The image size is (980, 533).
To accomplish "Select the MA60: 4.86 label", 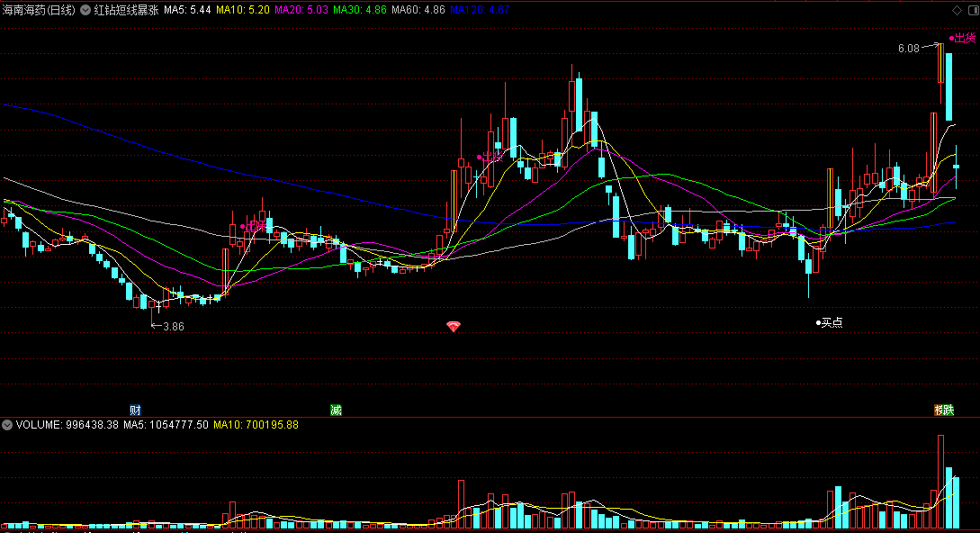I will click(418, 10).
